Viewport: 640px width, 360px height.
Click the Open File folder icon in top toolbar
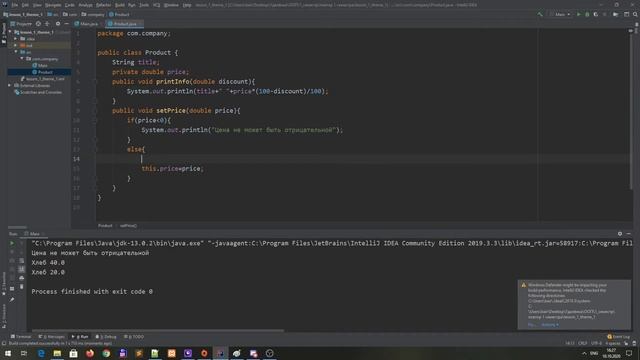(616, 14)
